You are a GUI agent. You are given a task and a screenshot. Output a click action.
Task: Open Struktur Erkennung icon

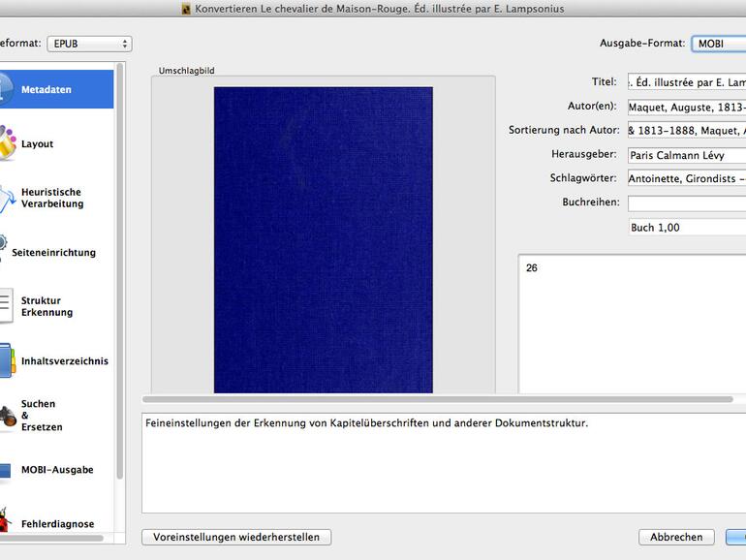[6, 306]
